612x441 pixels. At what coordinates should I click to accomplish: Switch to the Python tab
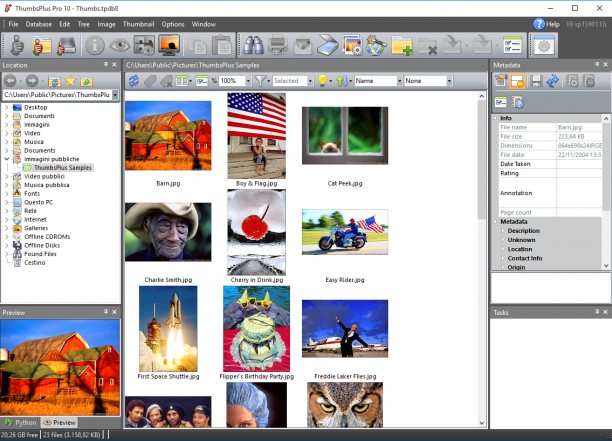[21, 422]
